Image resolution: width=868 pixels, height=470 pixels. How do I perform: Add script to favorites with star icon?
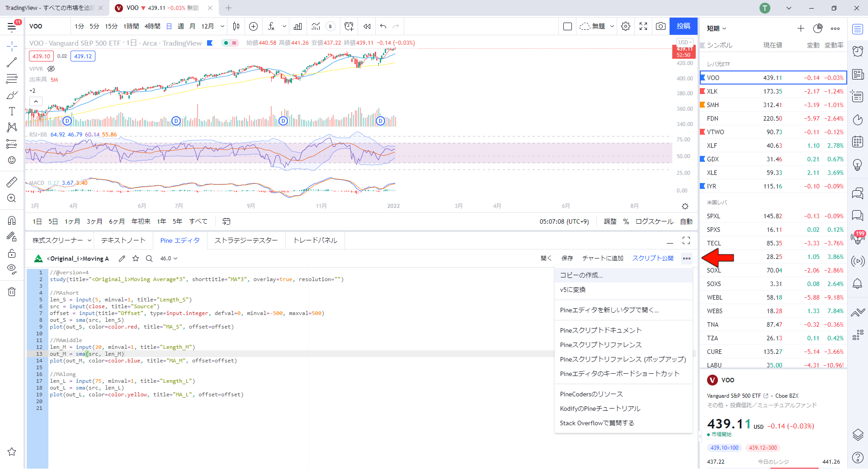click(136, 258)
